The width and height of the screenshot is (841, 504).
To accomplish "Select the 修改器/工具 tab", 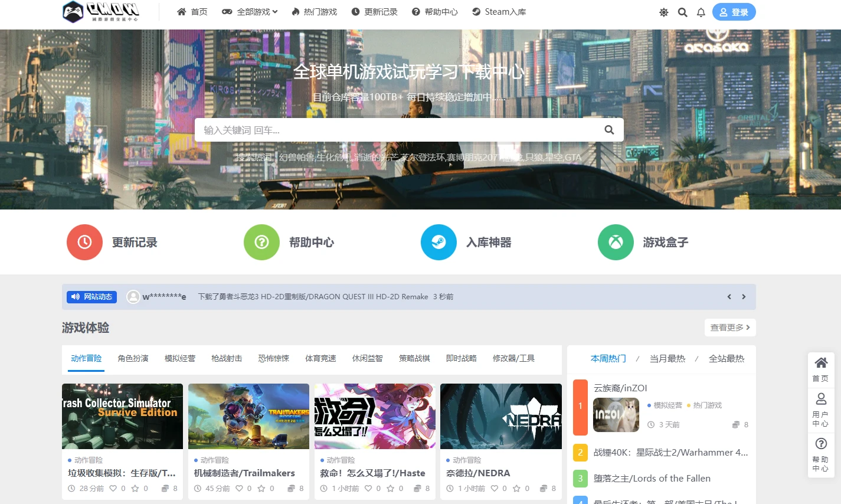I will point(513,358).
